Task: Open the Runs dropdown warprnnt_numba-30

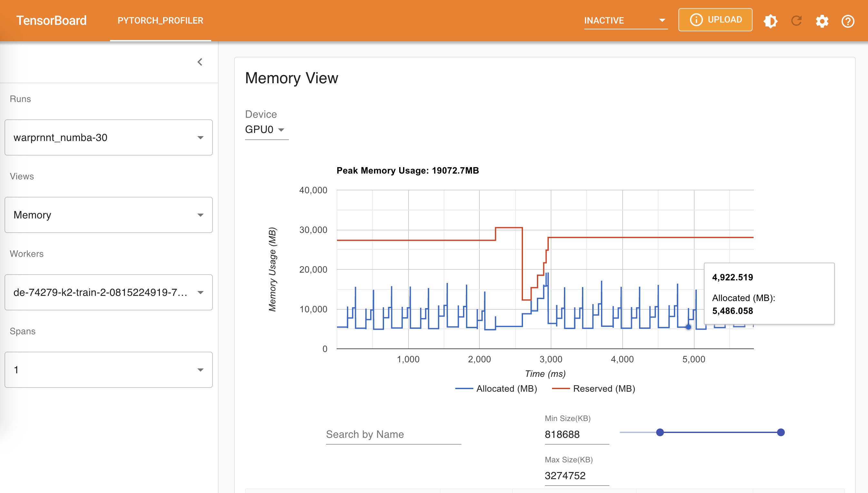Action: [108, 137]
